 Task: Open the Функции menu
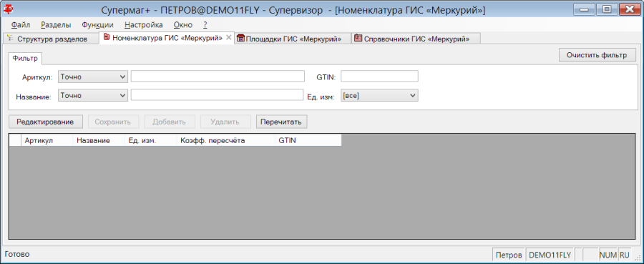97,24
